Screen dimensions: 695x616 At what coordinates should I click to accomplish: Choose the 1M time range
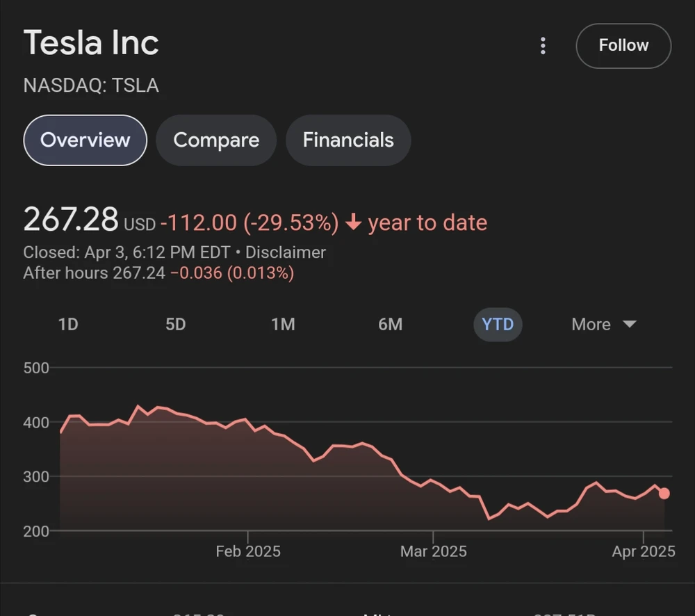(x=283, y=325)
